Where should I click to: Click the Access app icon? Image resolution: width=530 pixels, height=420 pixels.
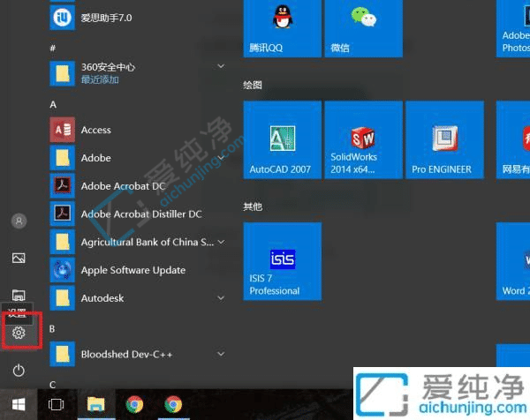62,130
